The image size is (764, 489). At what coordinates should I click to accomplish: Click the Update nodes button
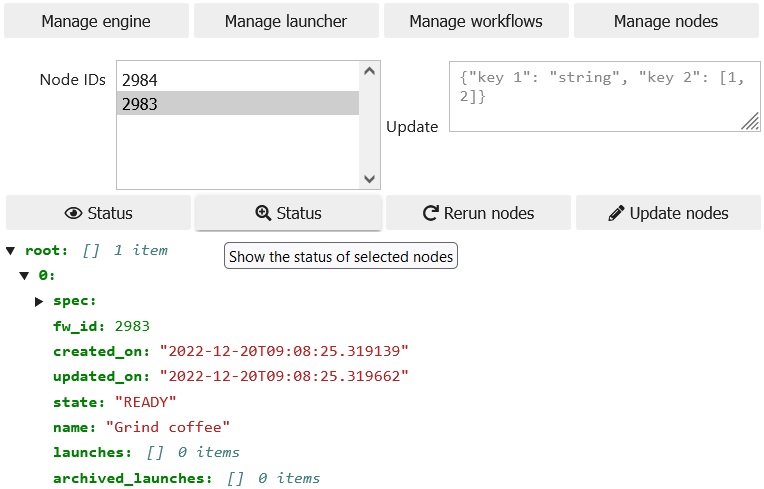pos(668,213)
